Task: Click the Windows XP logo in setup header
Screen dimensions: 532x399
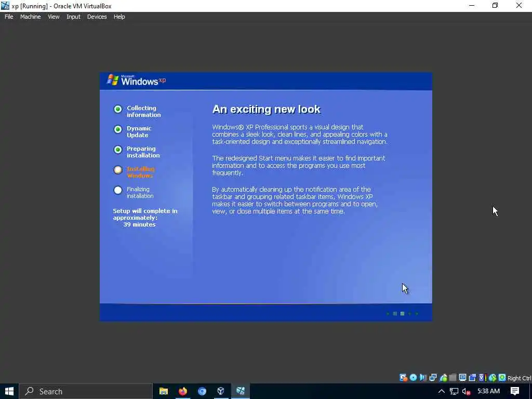Action: [137, 80]
